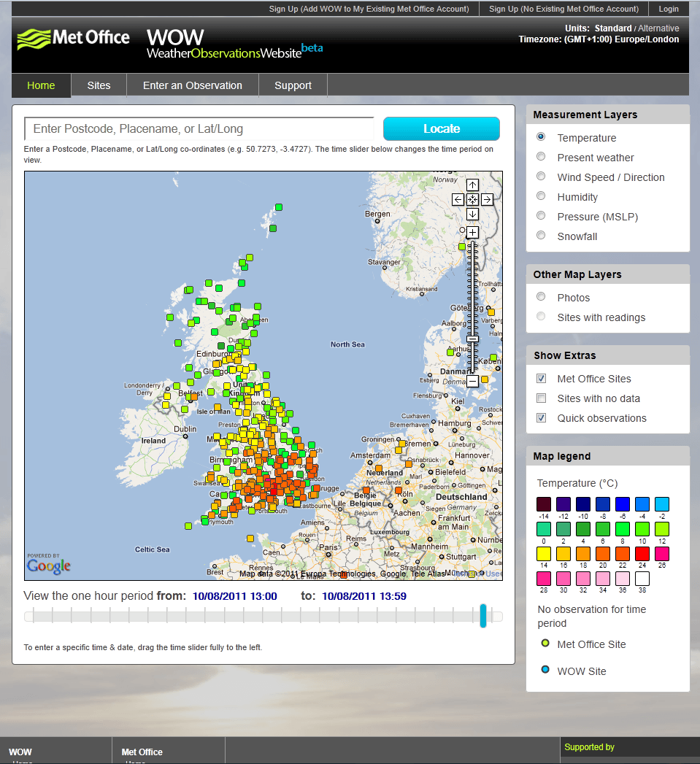Click Sign Up (No Existing Met Office Account)
This screenshot has width=700, height=764.
coord(564,9)
